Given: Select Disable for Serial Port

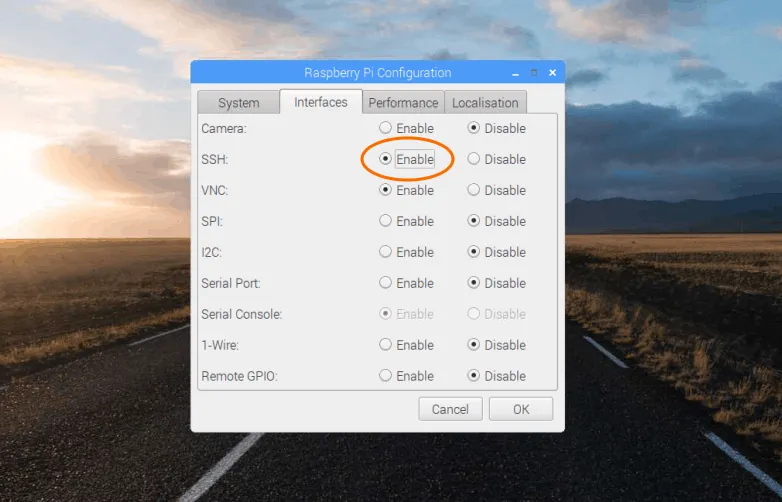Looking at the screenshot, I should point(496,283).
